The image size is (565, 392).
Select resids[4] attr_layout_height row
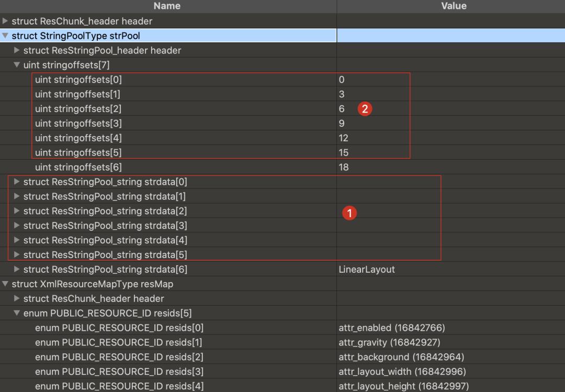pos(119,387)
